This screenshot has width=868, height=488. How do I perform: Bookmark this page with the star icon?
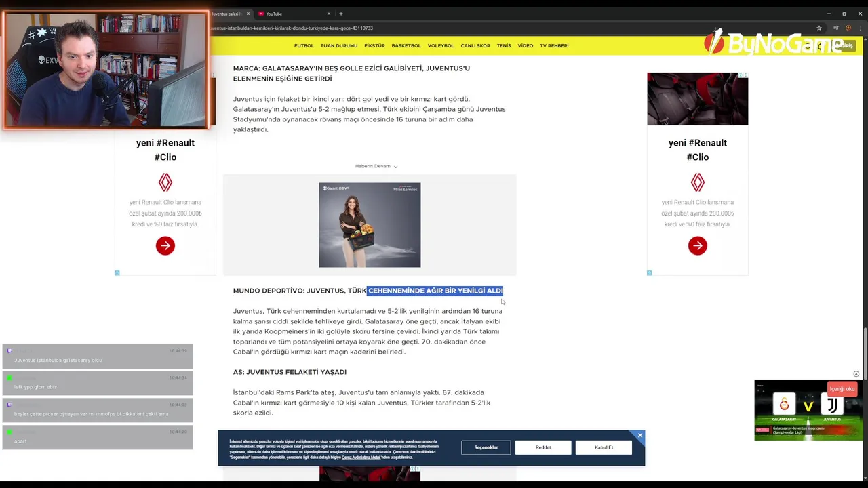pos(819,28)
